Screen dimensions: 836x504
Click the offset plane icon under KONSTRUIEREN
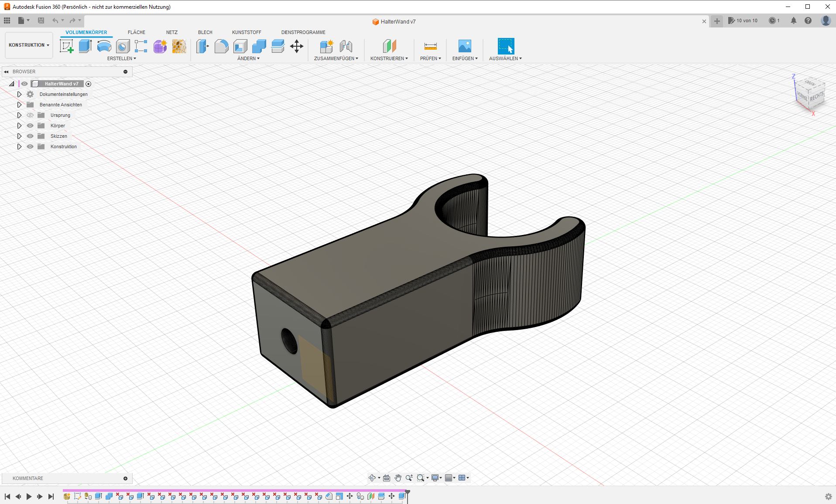click(x=389, y=46)
